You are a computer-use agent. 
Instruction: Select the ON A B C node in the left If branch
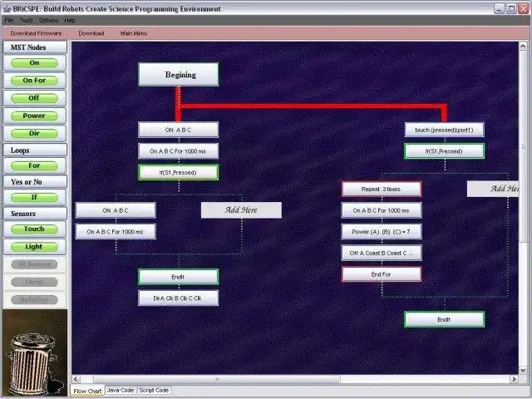coord(116,210)
